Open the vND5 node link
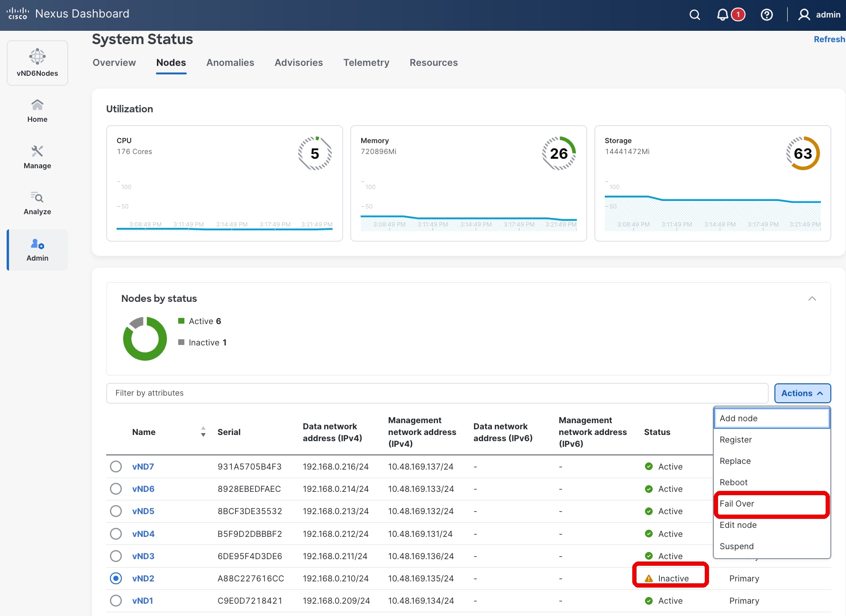This screenshot has width=846, height=616. point(143,511)
